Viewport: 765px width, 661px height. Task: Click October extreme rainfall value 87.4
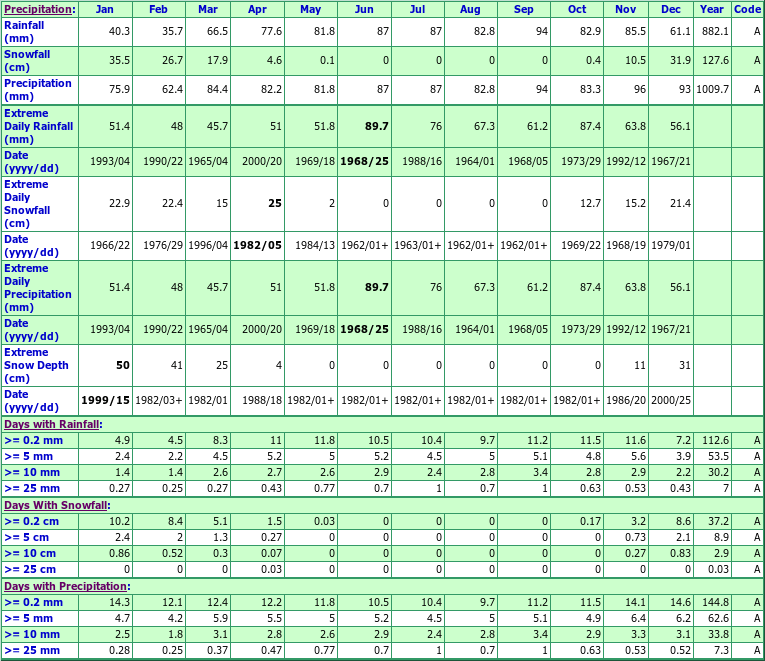(x=590, y=126)
